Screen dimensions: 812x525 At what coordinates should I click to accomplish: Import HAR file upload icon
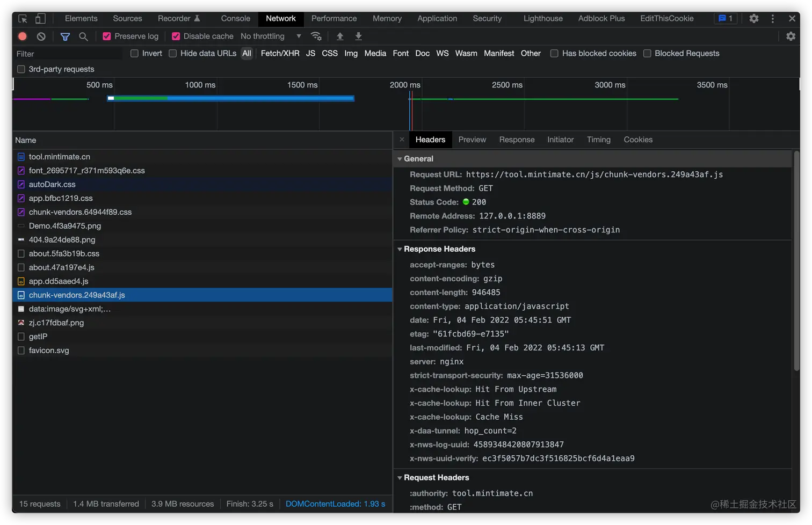click(340, 37)
